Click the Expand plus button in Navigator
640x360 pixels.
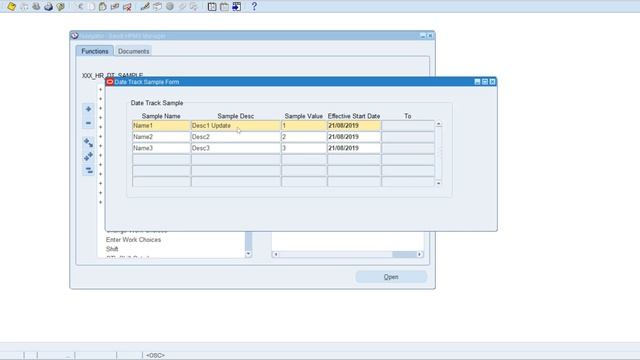88,109
